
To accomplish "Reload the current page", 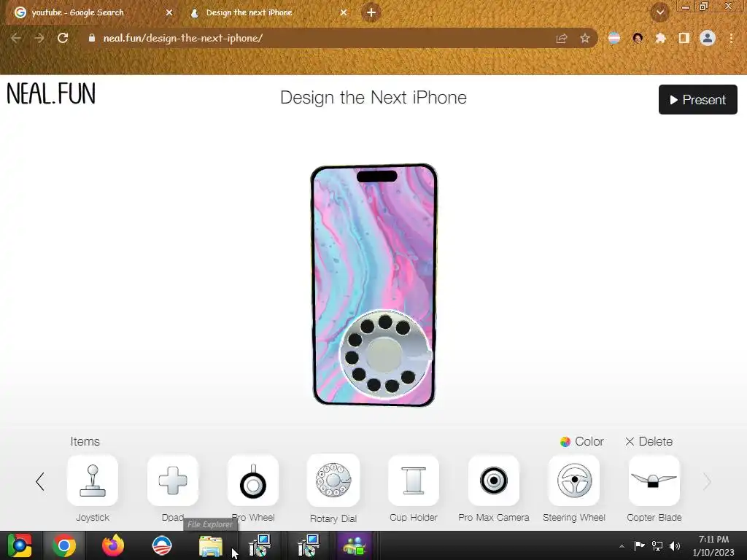I will [63, 38].
